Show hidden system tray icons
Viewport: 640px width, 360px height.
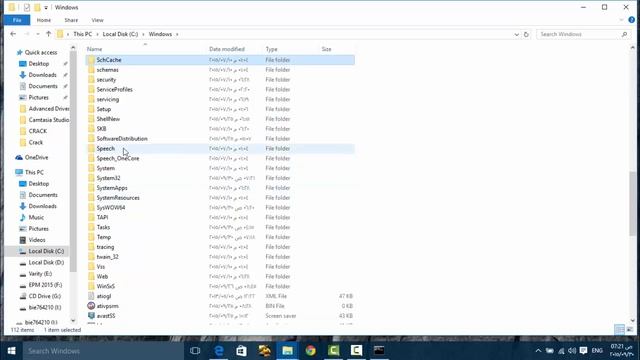click(538, 351)
